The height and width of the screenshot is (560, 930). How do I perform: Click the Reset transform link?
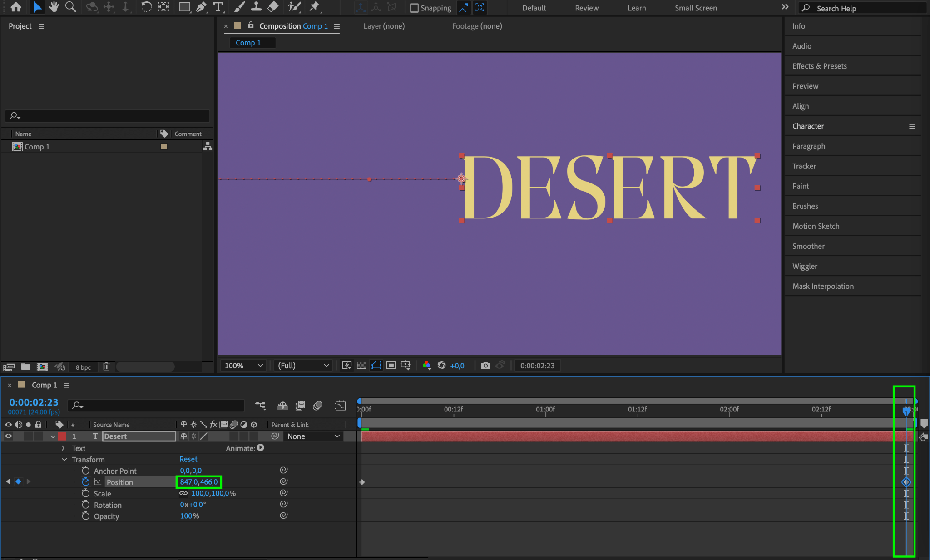click(x=188, y=459)
